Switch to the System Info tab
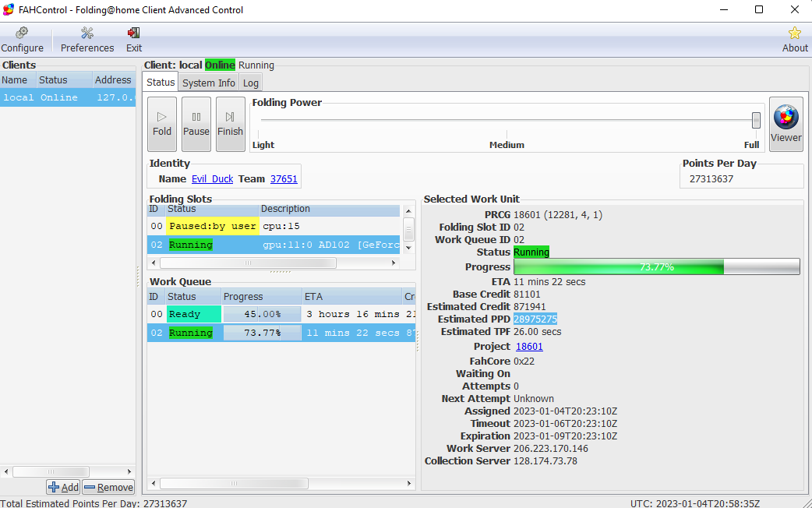 (209, 83)
